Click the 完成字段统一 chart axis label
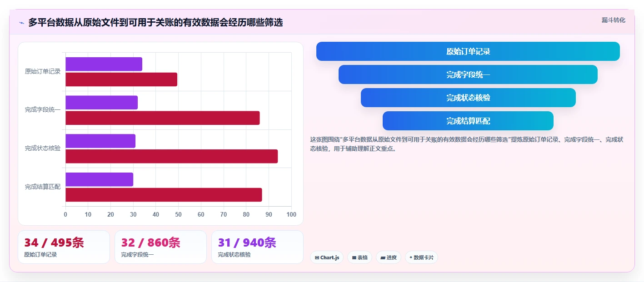Image resolution: width=644 pixels, height=282 pixels. pos(43,110)
